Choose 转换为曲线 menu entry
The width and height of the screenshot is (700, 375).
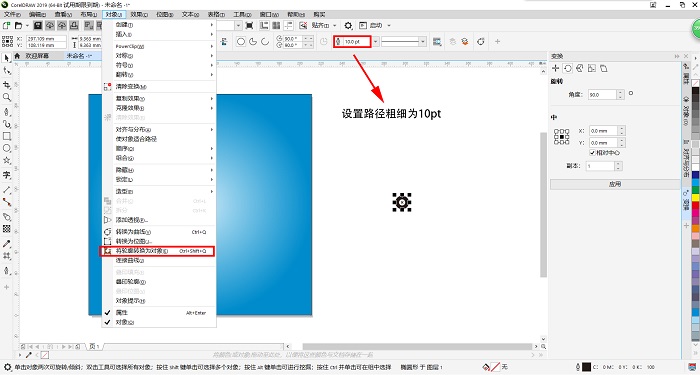click(x=159, y=232)
